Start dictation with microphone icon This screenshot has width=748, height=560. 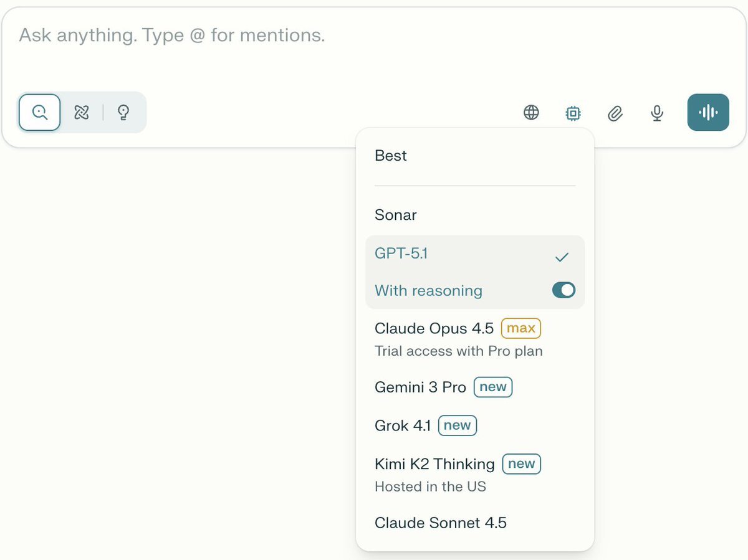coord(656,113)
